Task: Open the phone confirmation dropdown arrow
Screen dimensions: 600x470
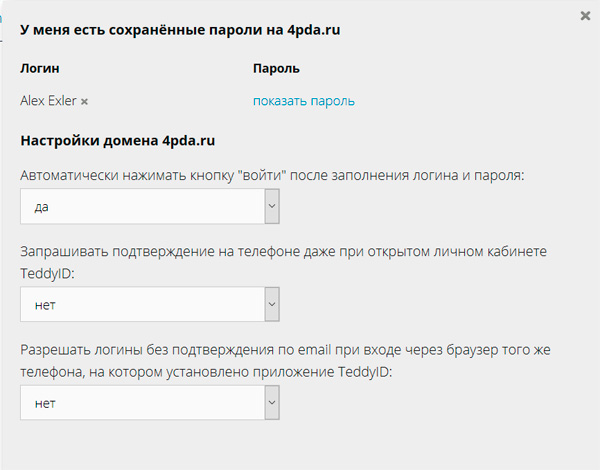Action: [271, 305]
